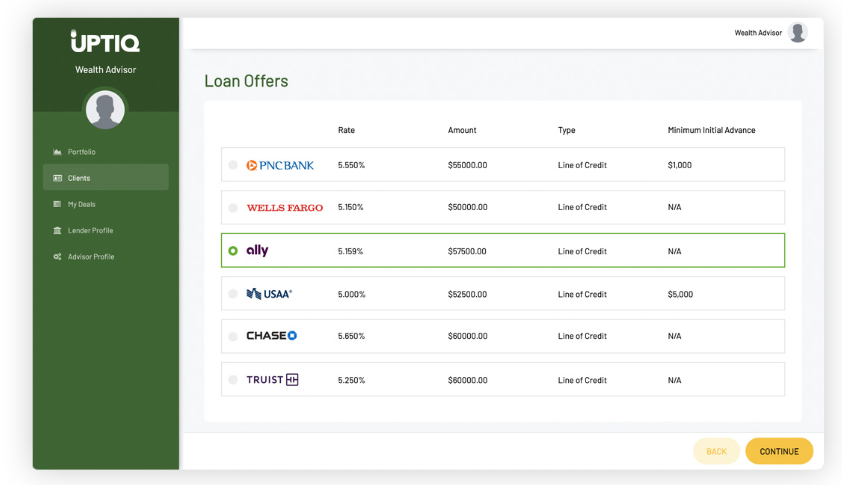Click the $50000.00 amount cell
This screenshot has height=485, width=842.
click(x=468, y=207)
